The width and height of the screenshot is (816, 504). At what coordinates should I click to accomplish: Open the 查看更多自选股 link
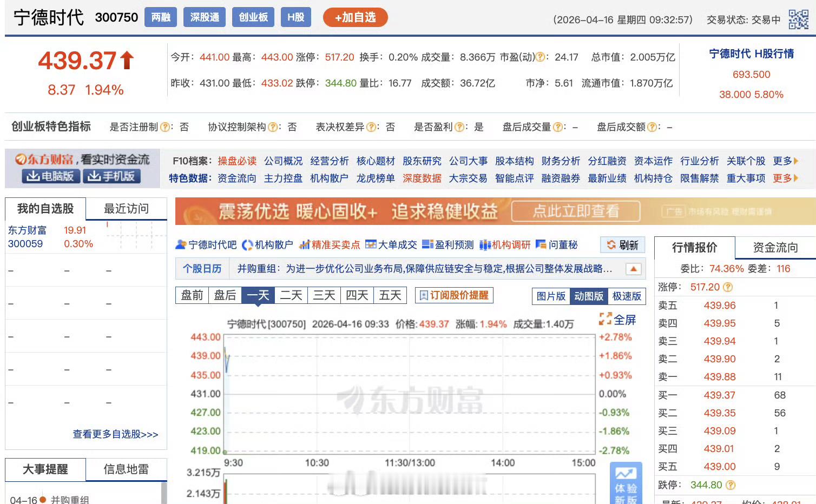(x=114, y=434)
